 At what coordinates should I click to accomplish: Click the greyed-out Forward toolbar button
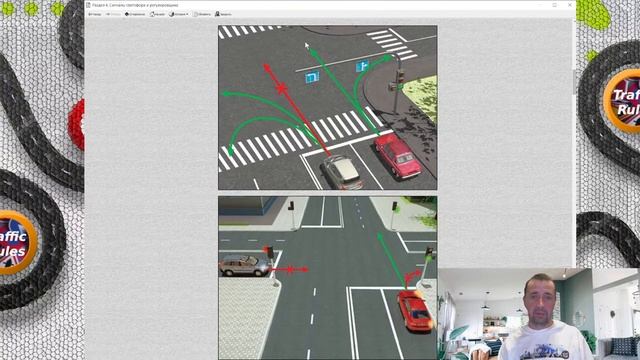click(x=113, y=14)
